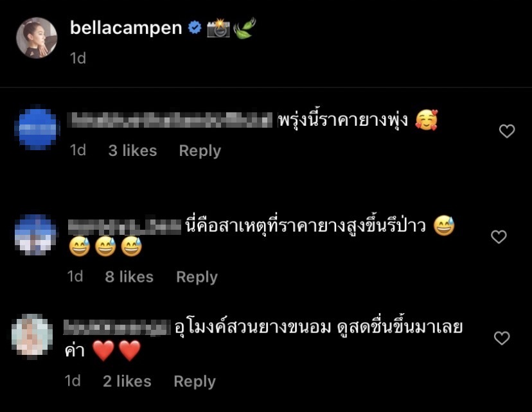Click blurred username of third commenter
The width and height of the screenshot is (532, 412).
tap(117, 327)
